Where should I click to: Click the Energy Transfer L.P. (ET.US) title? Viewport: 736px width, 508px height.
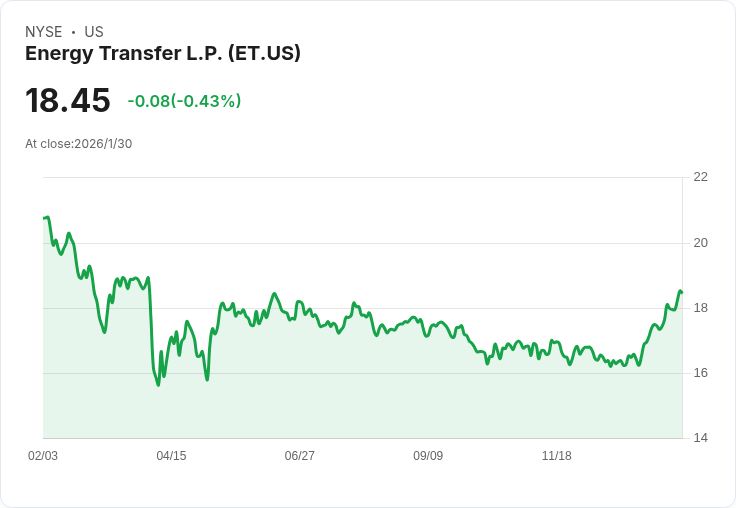[x=163, y=53]
